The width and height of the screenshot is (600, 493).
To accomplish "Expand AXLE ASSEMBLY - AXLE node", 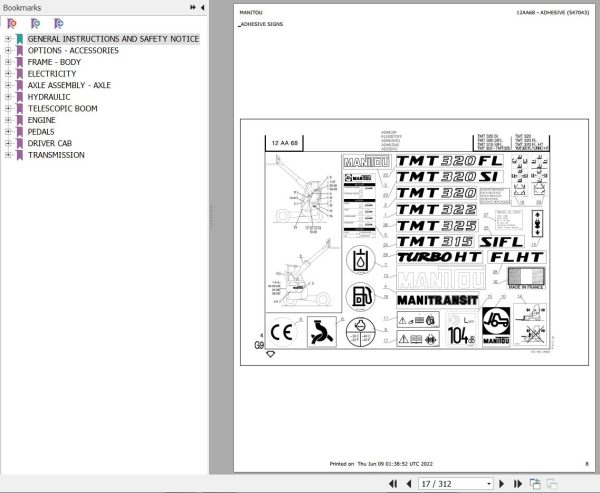I will coord(8,85).
